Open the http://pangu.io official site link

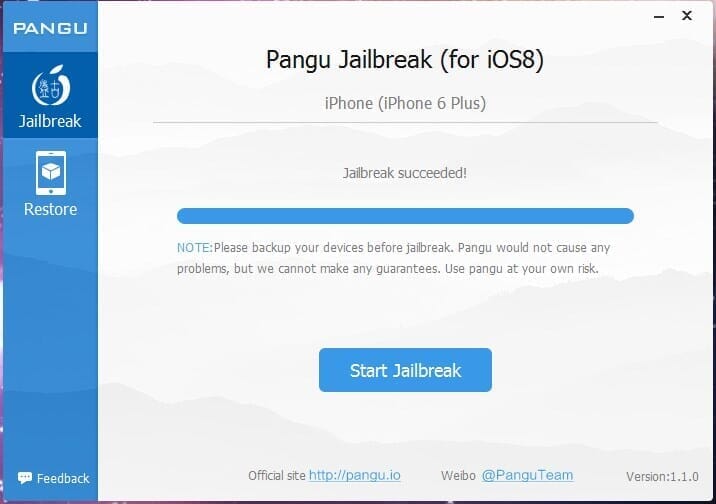click(355, 475)
